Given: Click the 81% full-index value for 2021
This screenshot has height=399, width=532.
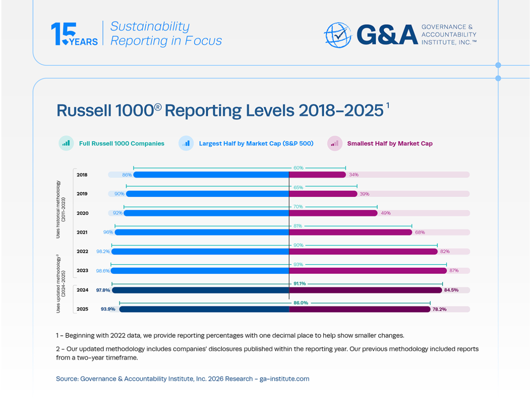Looking at the screenshot, I should coord(298,226).
